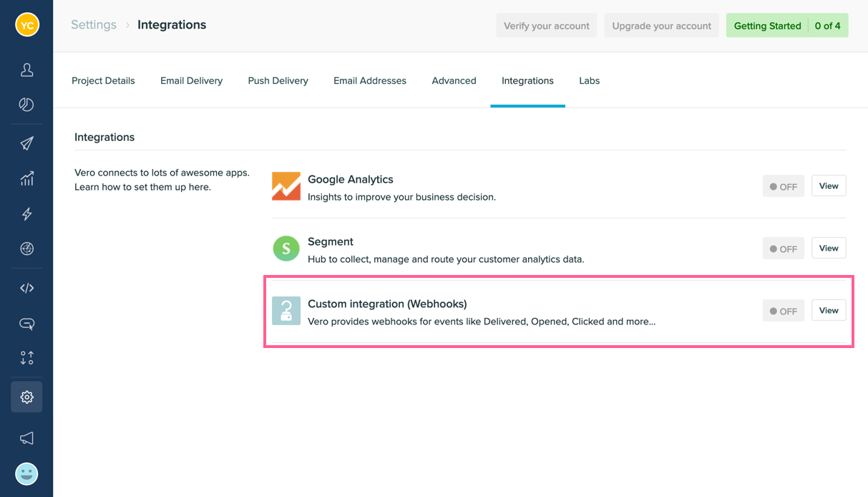Viewport: 868px width, 497px height.
Task: Switch to the Email Delivery tab
Action: pyautogui.click(x=191, y=80)
